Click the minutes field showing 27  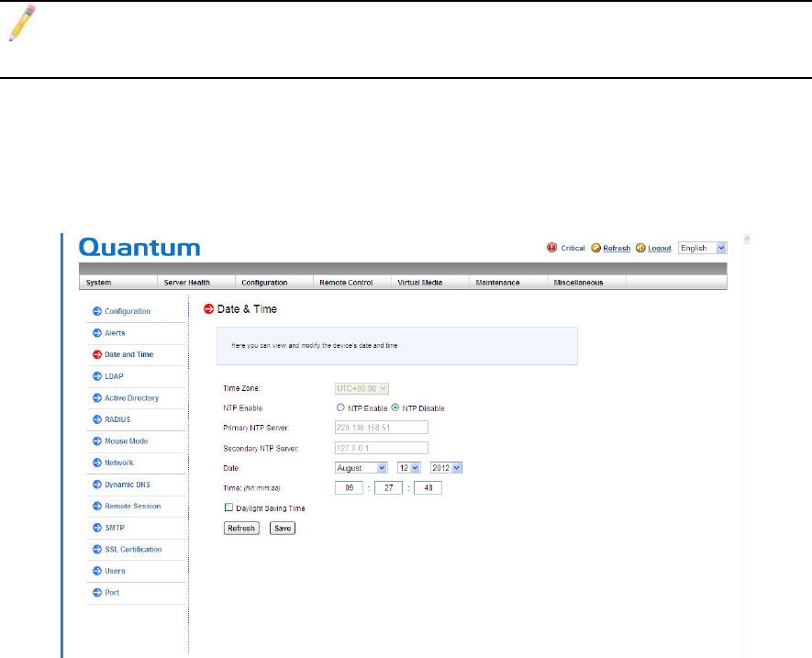click(x=388, y=487)
